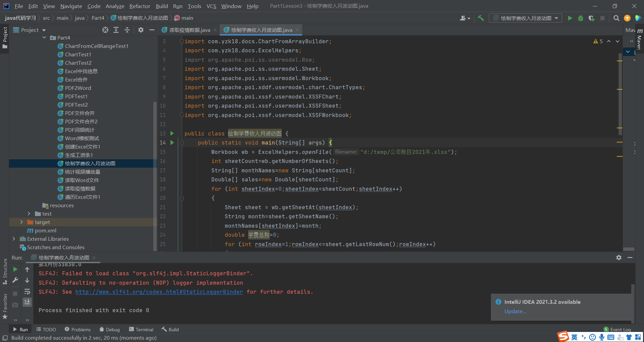Start debugging with the Debug icon
Screen dimensions: 644x342
(x=581, y=18)
